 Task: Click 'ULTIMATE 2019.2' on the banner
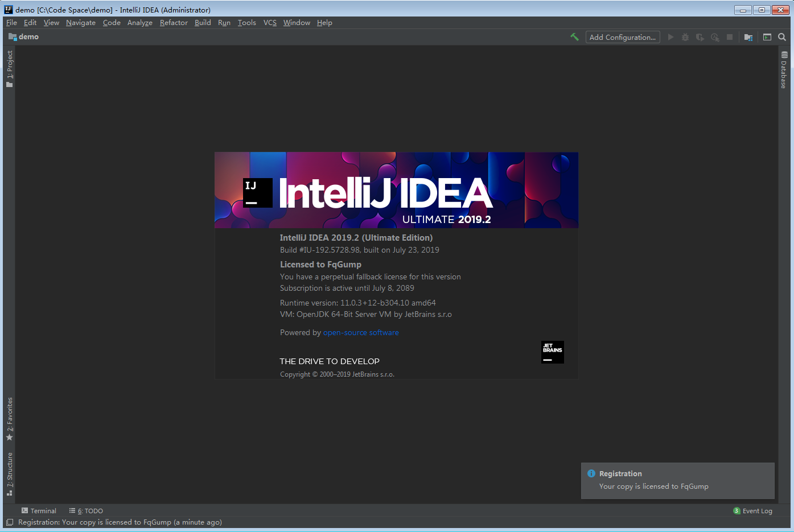tap(446, 220)
